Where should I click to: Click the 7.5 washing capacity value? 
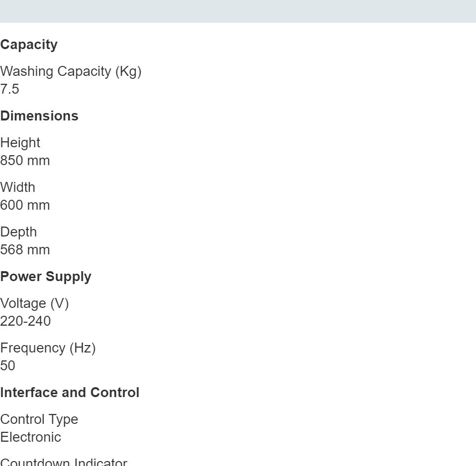pos(10,89)
